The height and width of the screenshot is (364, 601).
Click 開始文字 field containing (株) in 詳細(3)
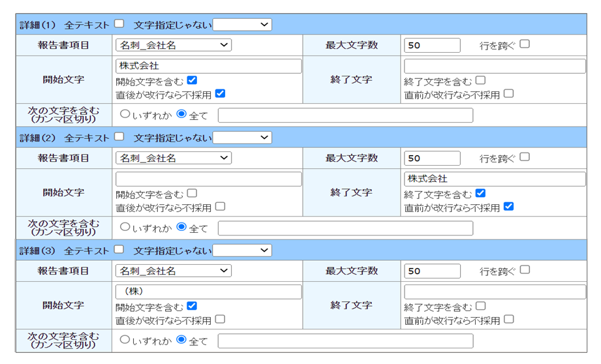(x=209, y=292)
